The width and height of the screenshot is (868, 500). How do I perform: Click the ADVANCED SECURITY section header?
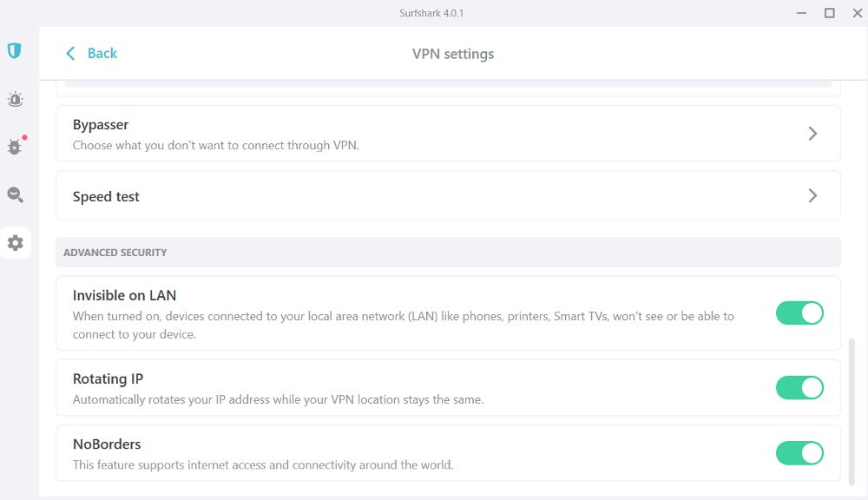(x=448, y=253)
